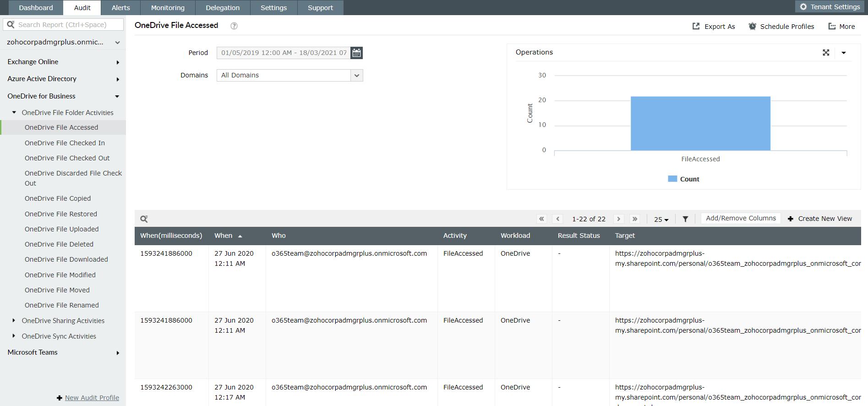Click Schedule Profiles label
Image resolution: width=868 pixels, height=406 pixels.
(x=787, y=27)
